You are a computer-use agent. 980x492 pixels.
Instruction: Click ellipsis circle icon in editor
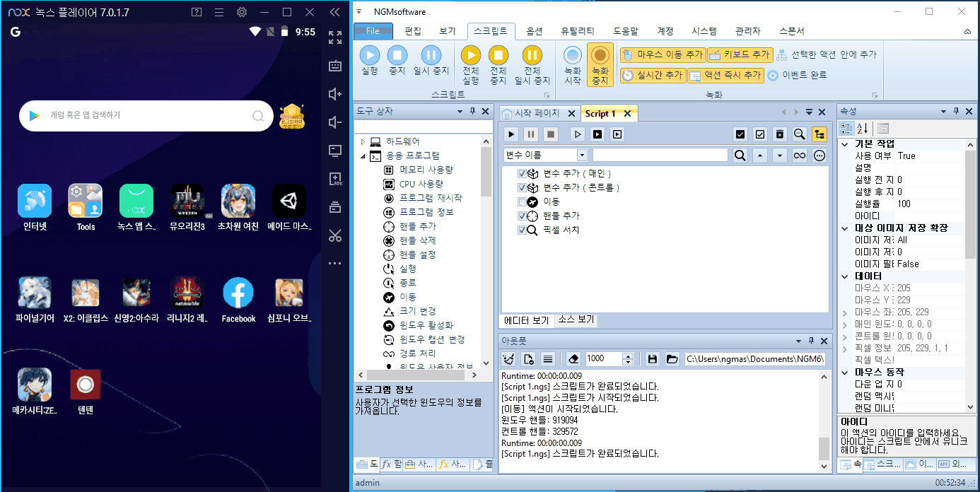pyautogui.click(x=819, y=156)
